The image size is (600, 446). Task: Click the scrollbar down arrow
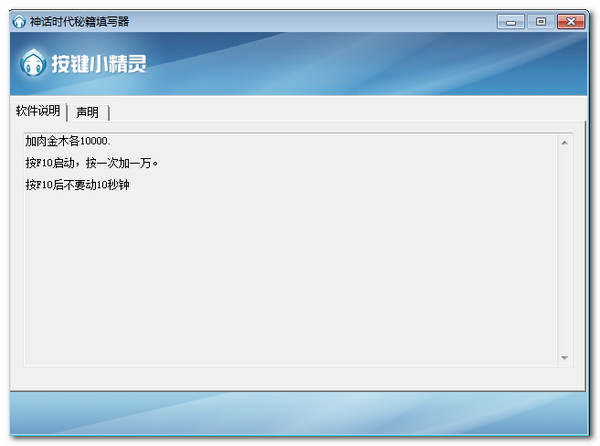pos(564,358)
